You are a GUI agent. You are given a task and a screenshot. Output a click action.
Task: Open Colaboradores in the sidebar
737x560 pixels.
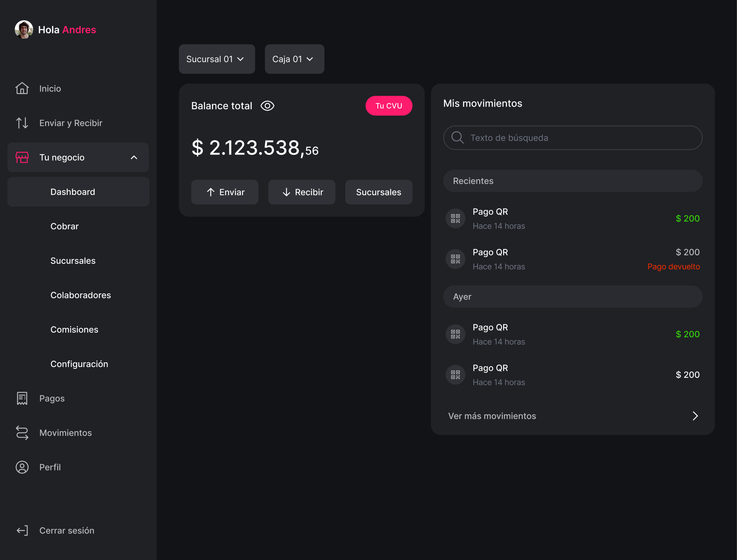81,295
